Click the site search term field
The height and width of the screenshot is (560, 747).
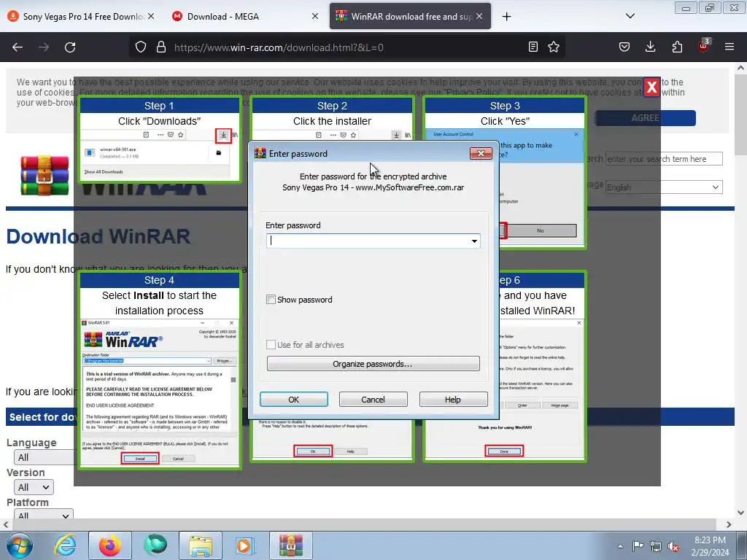click(664, 158)
